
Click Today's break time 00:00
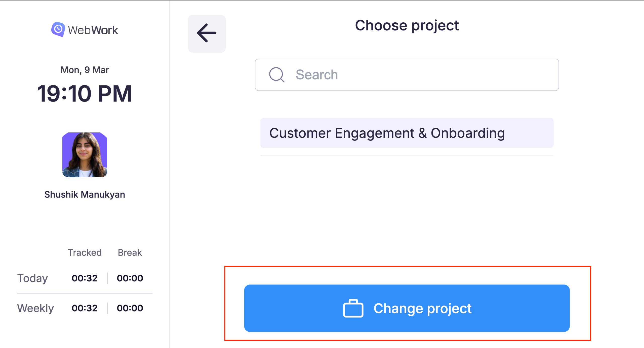click(130, 278)
